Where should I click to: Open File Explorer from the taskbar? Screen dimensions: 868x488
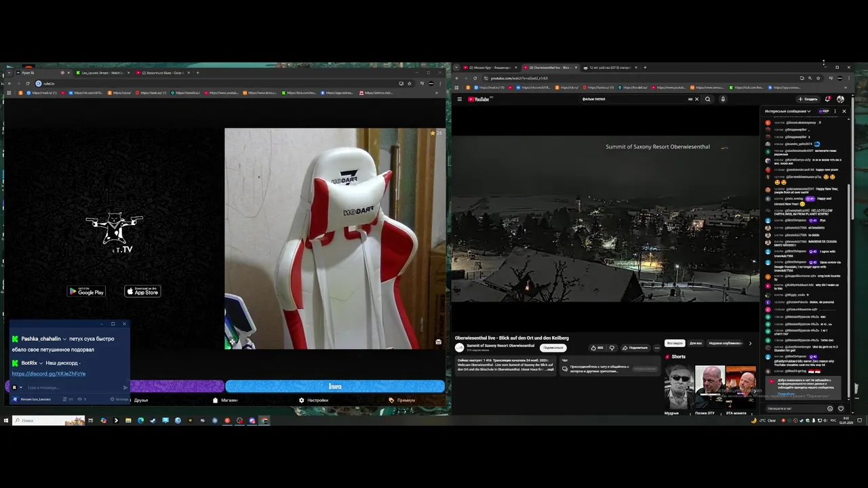[x=128, y=420]
